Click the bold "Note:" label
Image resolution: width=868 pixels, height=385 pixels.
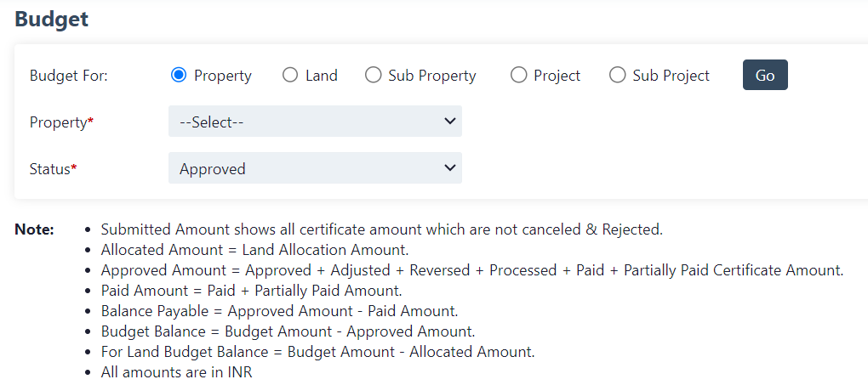point(34,229)
